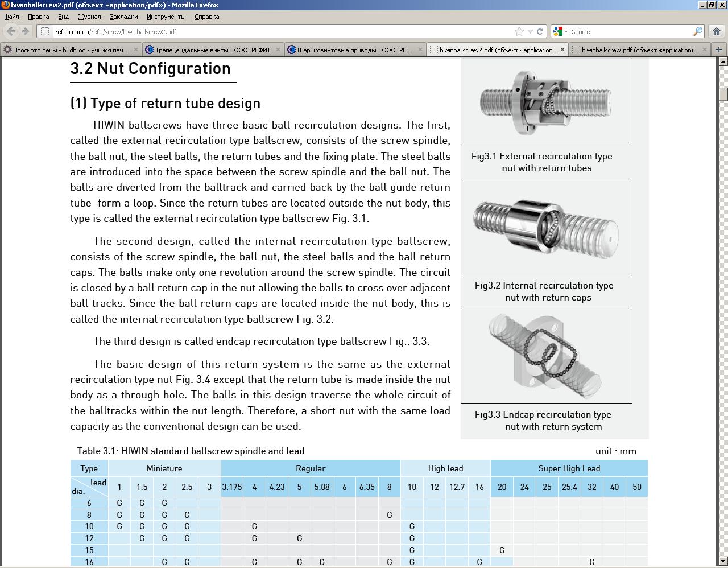
Task: Bookmark this page with the star icon
Action: coord(519,32)
